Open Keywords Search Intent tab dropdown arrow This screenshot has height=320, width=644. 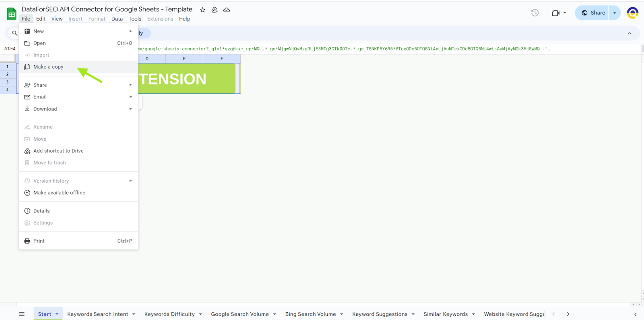tap(134, 314)
